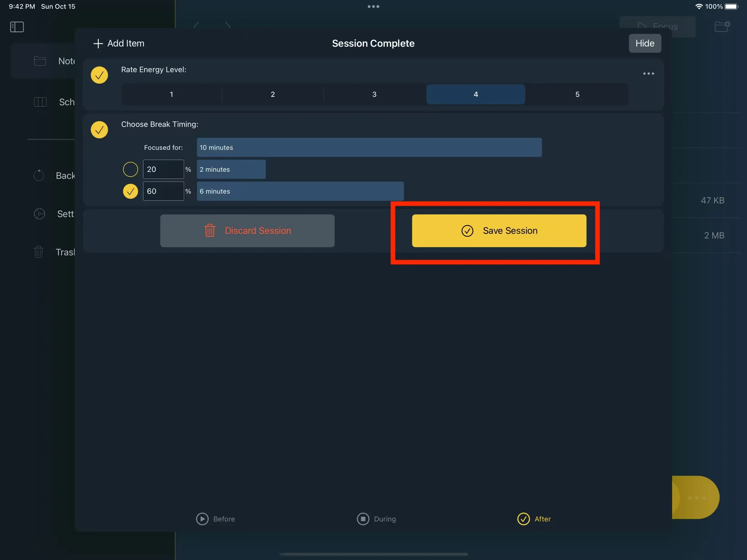Screen dimensions: 747x560
Task: Click the 6 minutes break bar
Action: click(300, 191)
